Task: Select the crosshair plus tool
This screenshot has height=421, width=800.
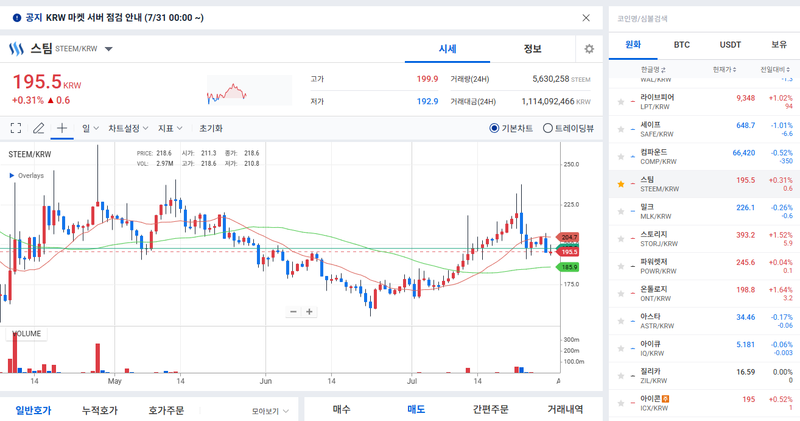Action: tap(62, 128)
